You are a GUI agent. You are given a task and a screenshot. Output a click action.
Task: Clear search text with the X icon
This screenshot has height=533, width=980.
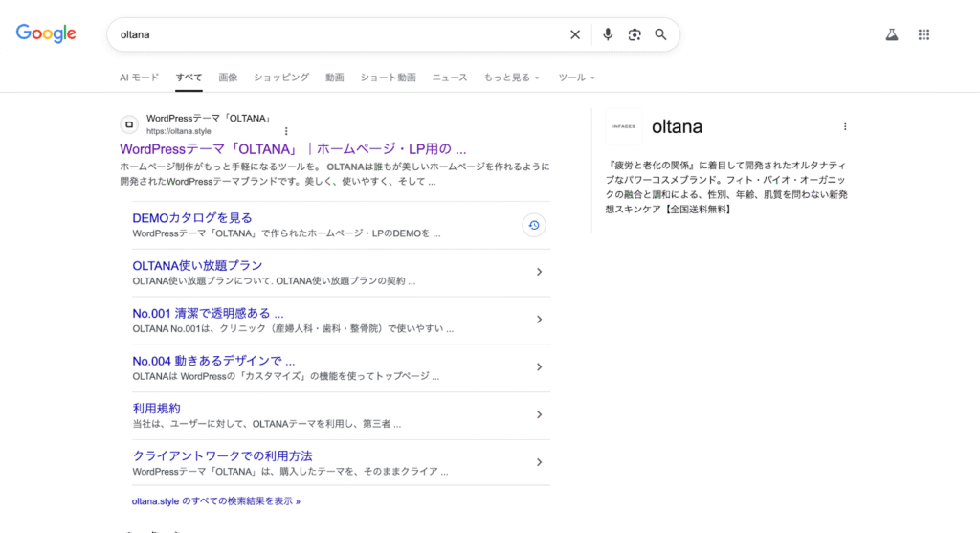click(x=575, y=34)
